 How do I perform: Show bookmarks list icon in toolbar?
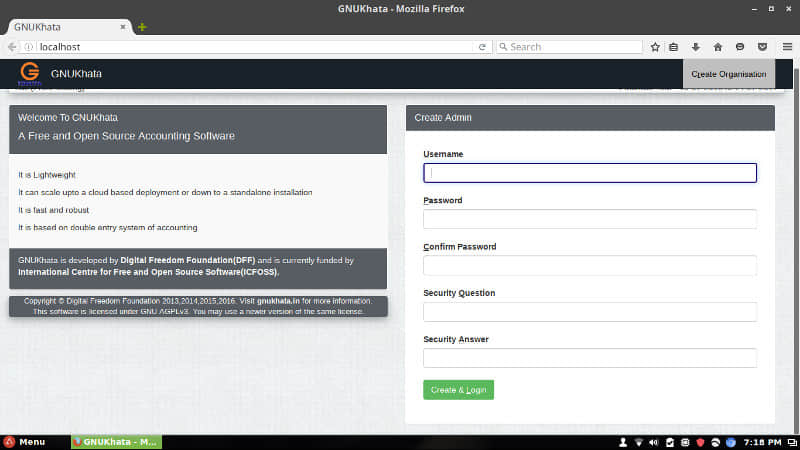coord(673,47)
